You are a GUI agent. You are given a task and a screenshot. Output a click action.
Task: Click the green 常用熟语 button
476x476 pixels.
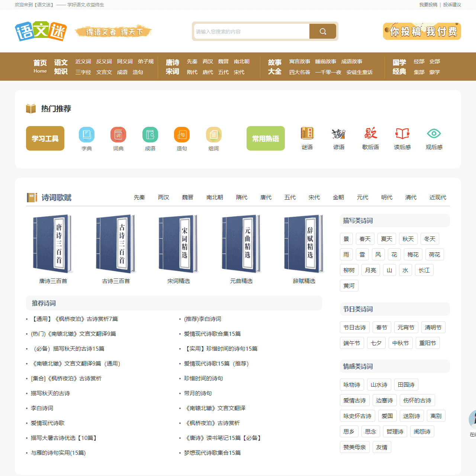tap(265, 138)
